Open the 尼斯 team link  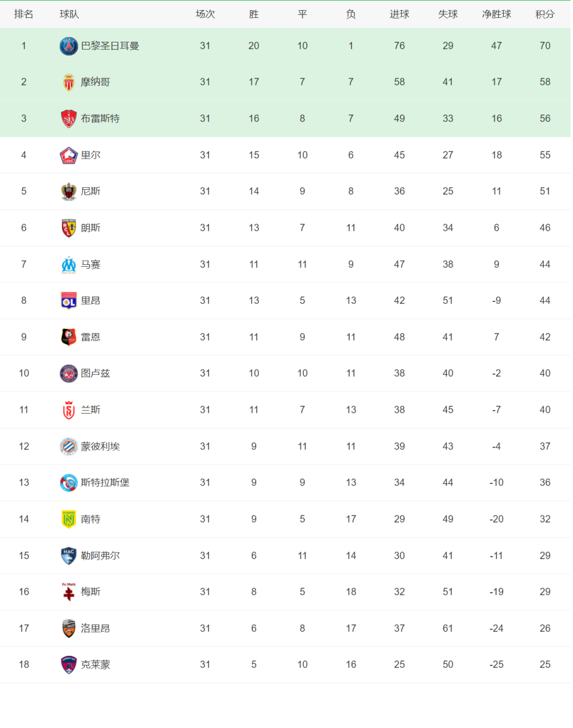click(x=91, y=192)
